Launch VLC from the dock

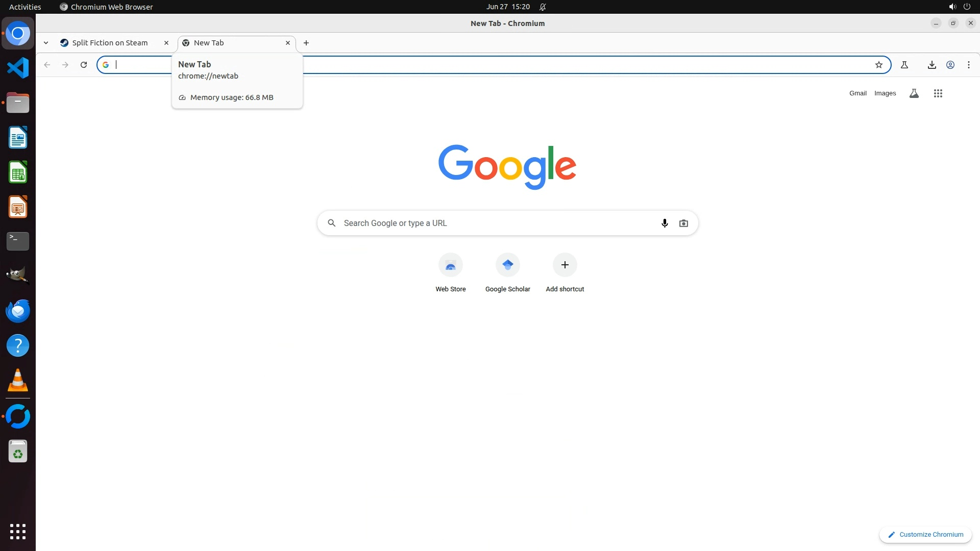click(18, 381)
